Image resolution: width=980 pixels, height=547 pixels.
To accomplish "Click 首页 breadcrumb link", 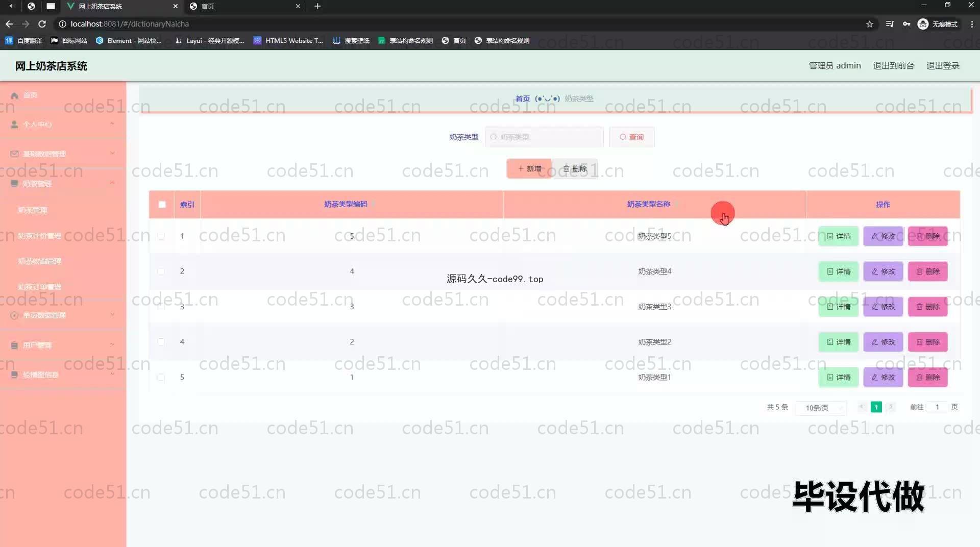I will (x=522, y=98).
